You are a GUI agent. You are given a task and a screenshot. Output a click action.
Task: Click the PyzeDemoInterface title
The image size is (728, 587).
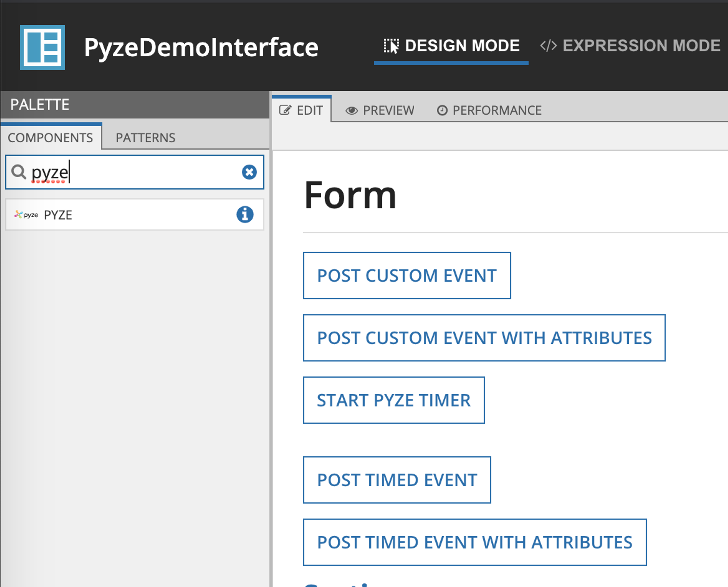click(x=201, y=47)
